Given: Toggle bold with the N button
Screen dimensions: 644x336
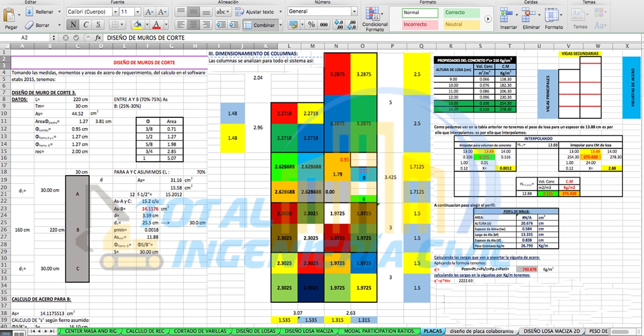Looking at the screenshot, I should pyautogui.click(x=72, y=25).
